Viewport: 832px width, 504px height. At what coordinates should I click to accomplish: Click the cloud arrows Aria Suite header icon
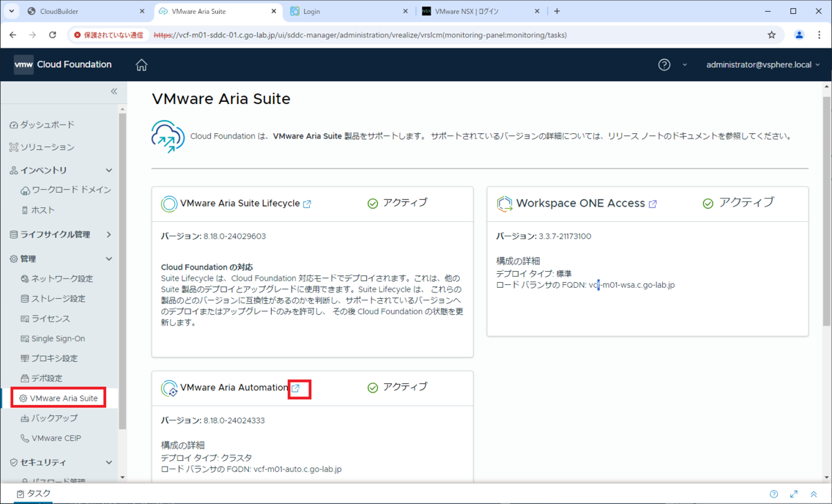tap(168, 135)
